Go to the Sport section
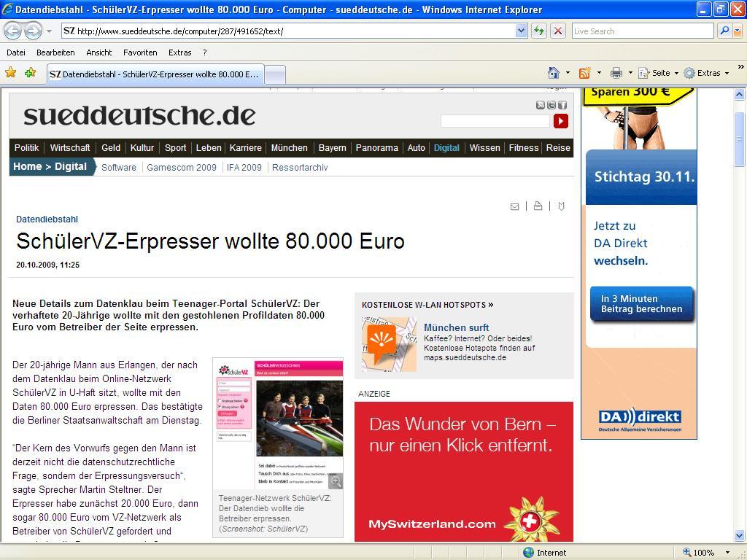This screenshot has width=747, height=560. [x=175, y=147]
